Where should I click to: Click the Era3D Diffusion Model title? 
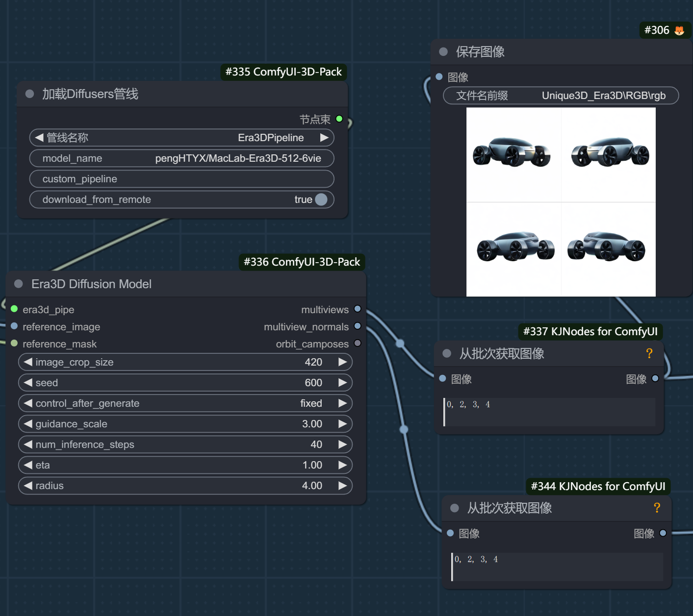tap(91, 284)
